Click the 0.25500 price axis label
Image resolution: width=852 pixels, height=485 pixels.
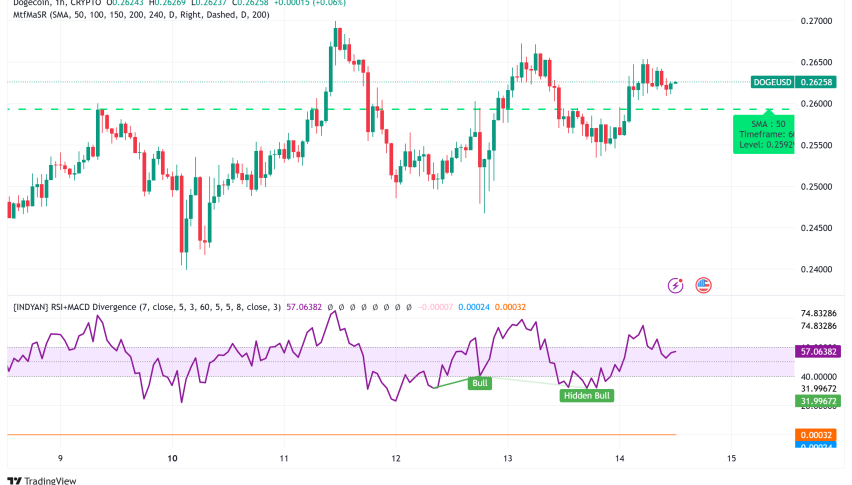(816, 146)
